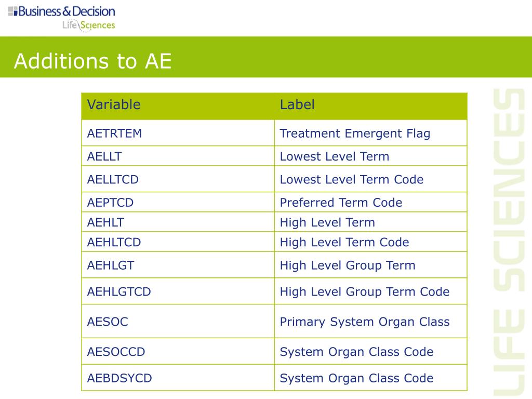Select the Treatment Emergent Flag label
Screen dimensions: 532x399
point(355,134)
